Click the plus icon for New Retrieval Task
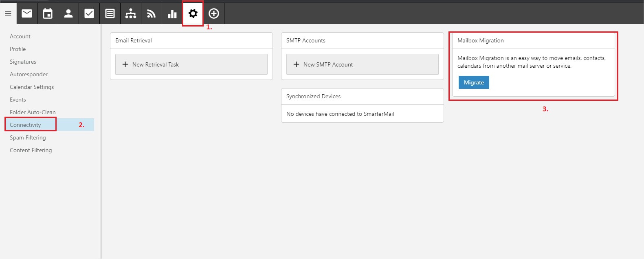Image resolution: width=644 pixels, height=259 pixels. (125, 64)
